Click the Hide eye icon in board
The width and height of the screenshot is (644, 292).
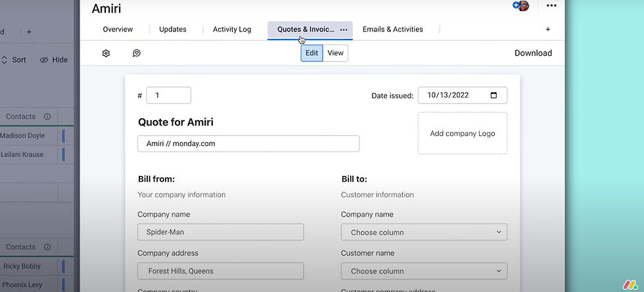[x=44, y=60]
